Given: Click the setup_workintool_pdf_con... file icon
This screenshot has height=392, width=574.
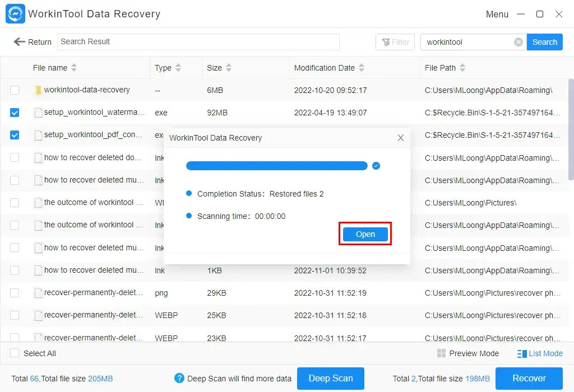Looking at the screenshot, I should (38, 136).
